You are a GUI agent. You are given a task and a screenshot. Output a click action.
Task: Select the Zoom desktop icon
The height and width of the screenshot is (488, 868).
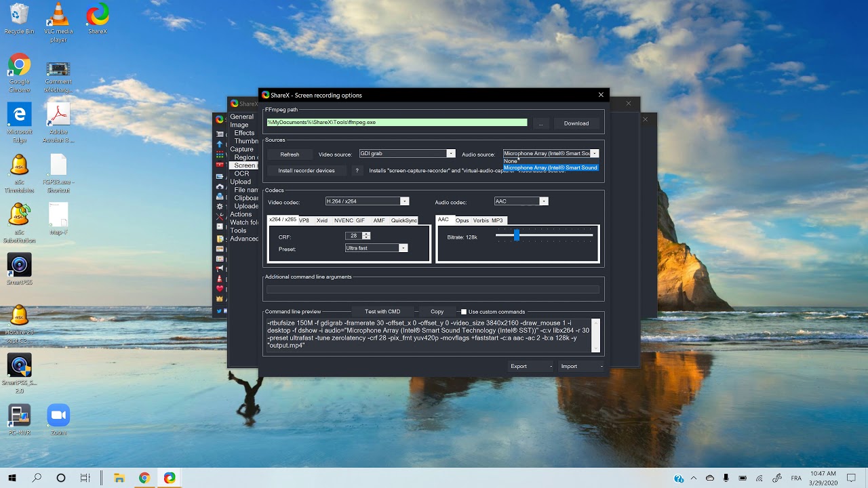tap(58, 420)
